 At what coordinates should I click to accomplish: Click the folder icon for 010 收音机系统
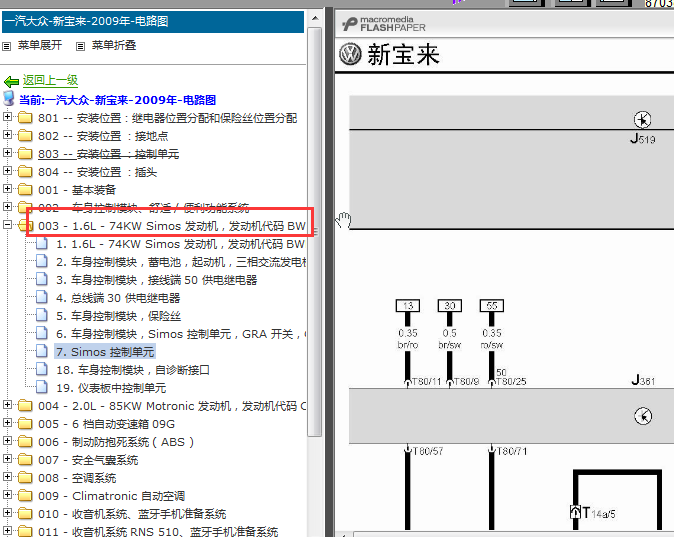[25, 514]
